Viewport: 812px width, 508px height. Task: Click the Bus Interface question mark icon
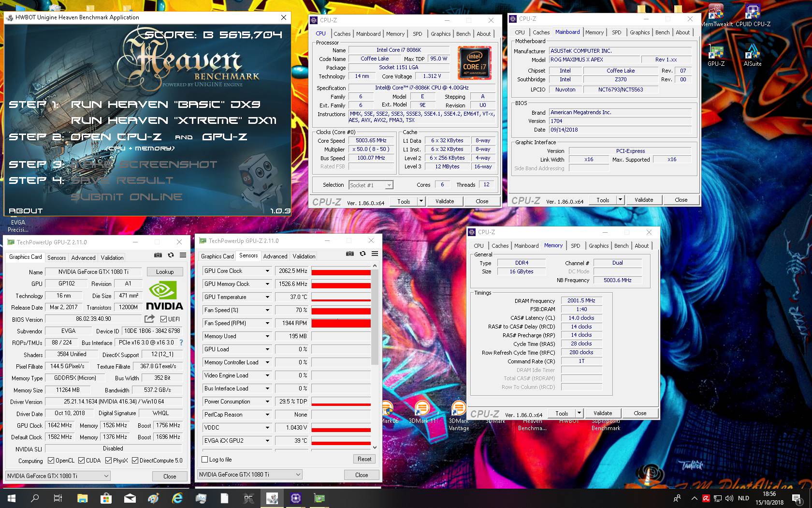pos(181,343)
